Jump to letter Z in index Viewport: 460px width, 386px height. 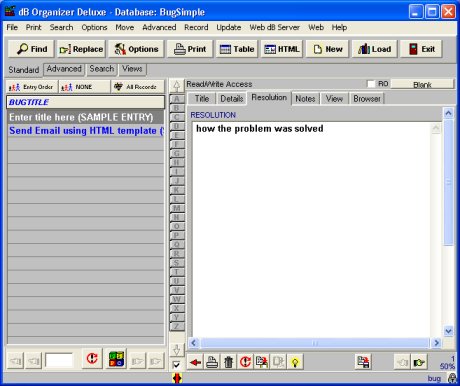(x=177, y=327)
